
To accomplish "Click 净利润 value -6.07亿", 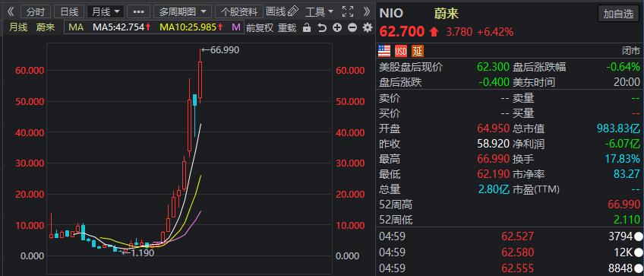I will pos(622,144).
